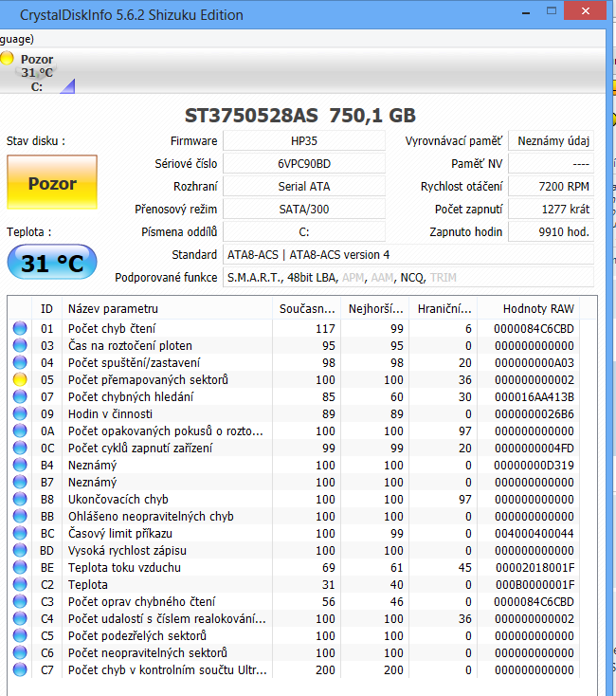Click the yellow warning circle for reallocated sectors row 05
Screen dimensions: 616x696
pos(20,379)
